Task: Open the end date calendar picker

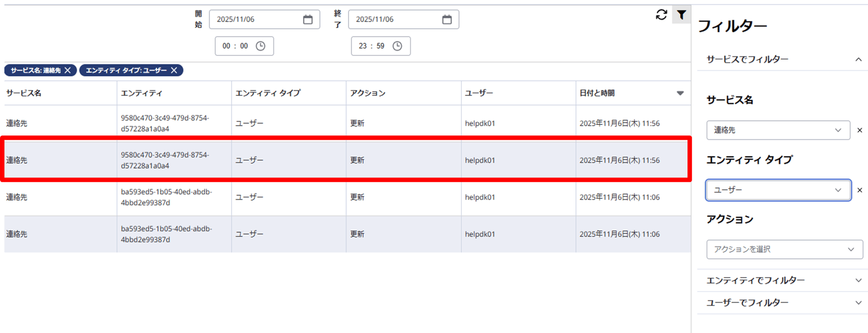Action: click(x=447, y=20)
